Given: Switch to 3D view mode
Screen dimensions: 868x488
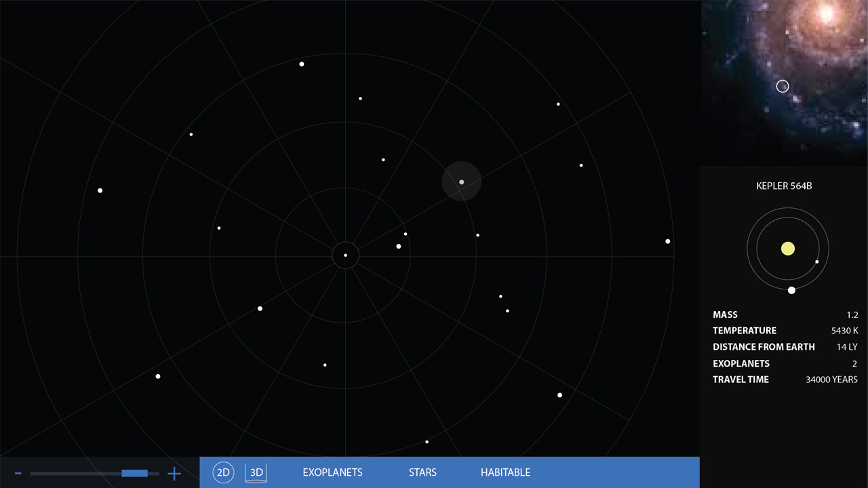Looking at the screenshot, I should tap(256, 472).
